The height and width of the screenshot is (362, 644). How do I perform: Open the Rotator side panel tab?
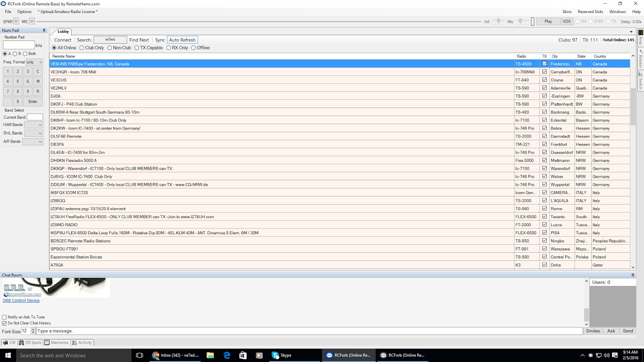tap(640, 59)
